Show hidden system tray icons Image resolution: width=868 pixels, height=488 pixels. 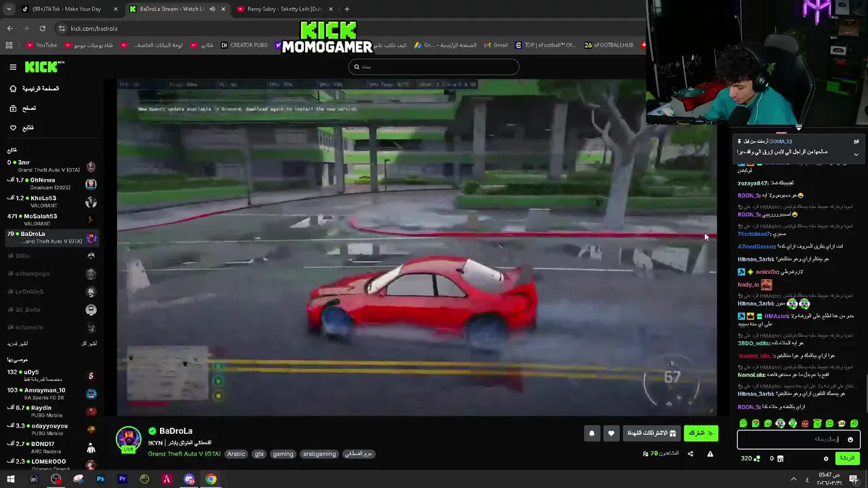(x=793, y=479)
